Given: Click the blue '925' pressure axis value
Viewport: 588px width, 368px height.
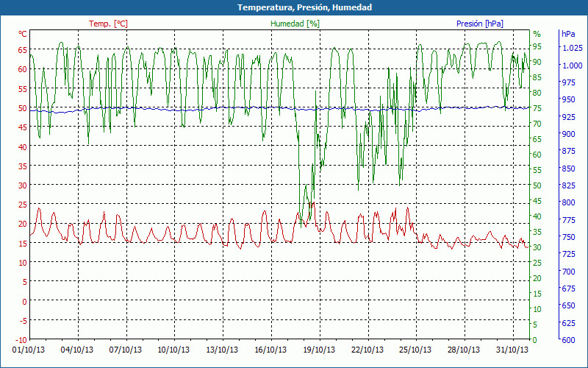Looking at the screenshot, I should (568, 117).
